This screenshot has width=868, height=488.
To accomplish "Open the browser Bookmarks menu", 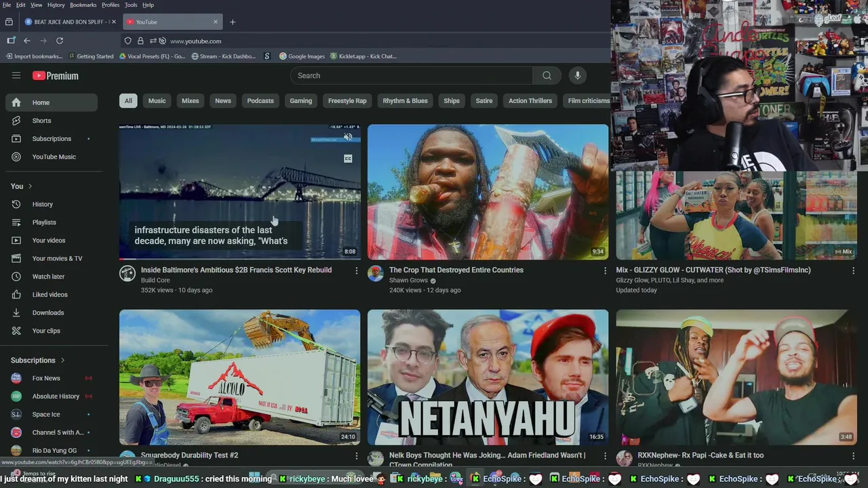I will (x=83, y=5).
